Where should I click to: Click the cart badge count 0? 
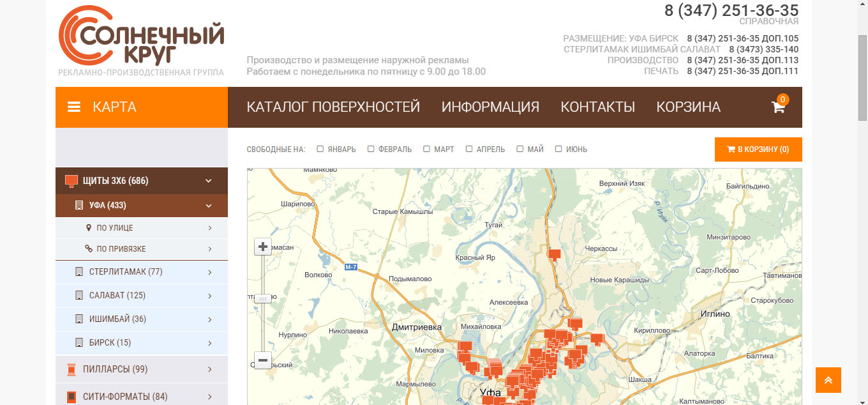click(x=782, y=99)
